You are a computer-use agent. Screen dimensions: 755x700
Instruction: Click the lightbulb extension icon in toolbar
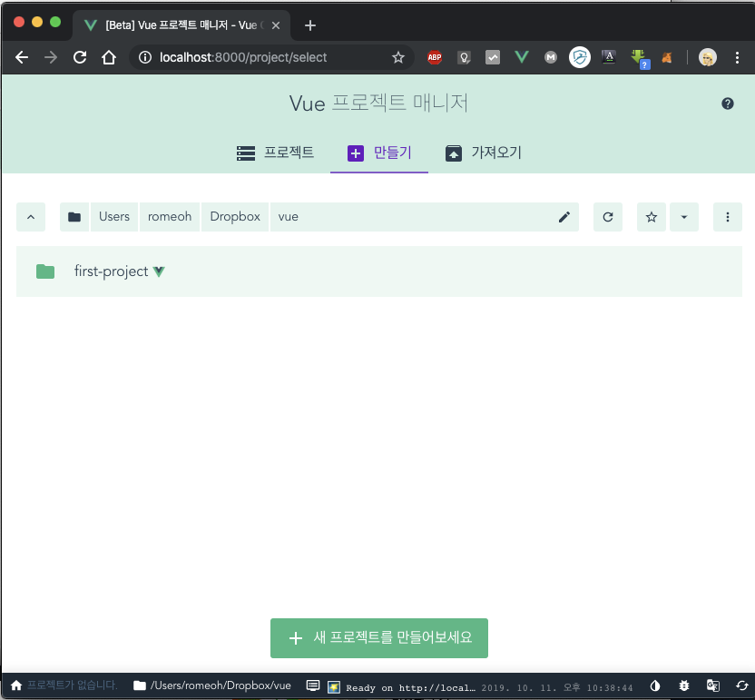tap(464, 57)
